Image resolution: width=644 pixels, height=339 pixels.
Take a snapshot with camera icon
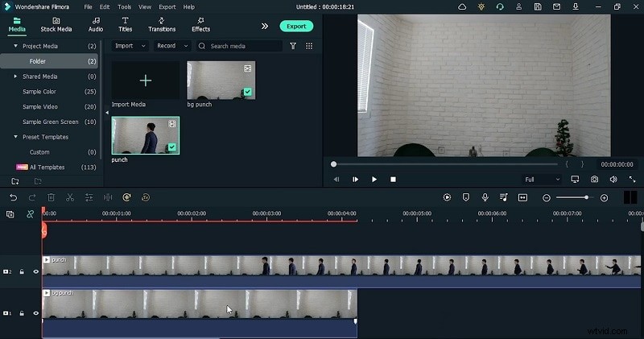[x=594, y=179]
